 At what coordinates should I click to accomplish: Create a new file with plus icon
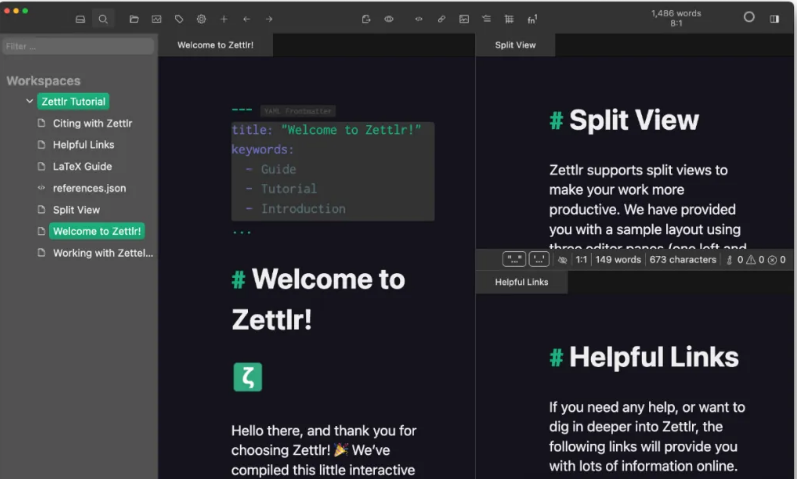224,19
